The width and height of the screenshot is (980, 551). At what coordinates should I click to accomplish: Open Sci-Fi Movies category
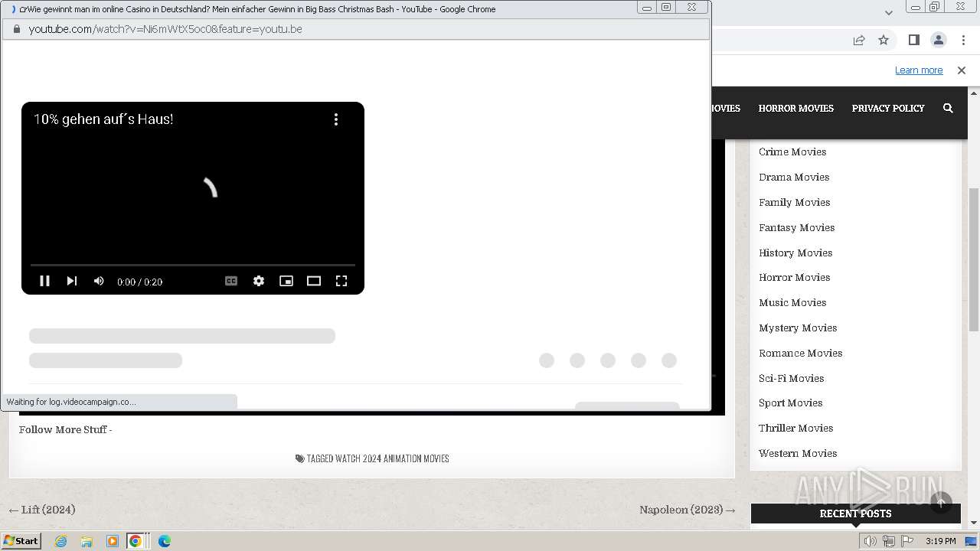pos(791,378)
